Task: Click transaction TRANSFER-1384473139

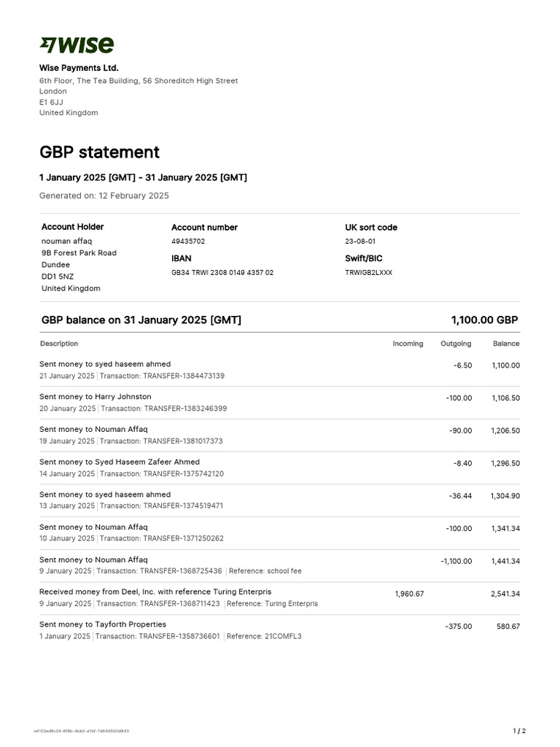Action: pos(183,376)
